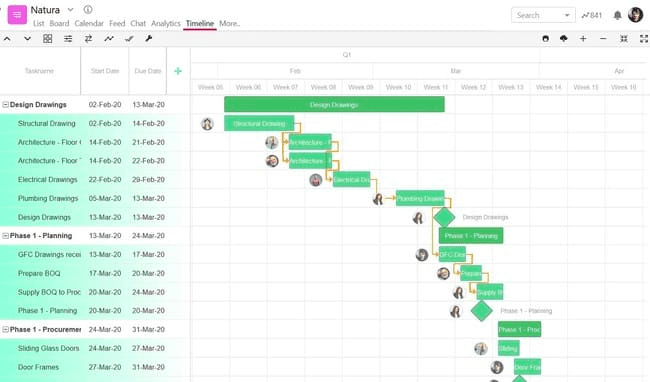The height and width of the screenshot is (382, 650).
Task: Click the grid layout toolbar icon
Action: [x=48, y=39]
